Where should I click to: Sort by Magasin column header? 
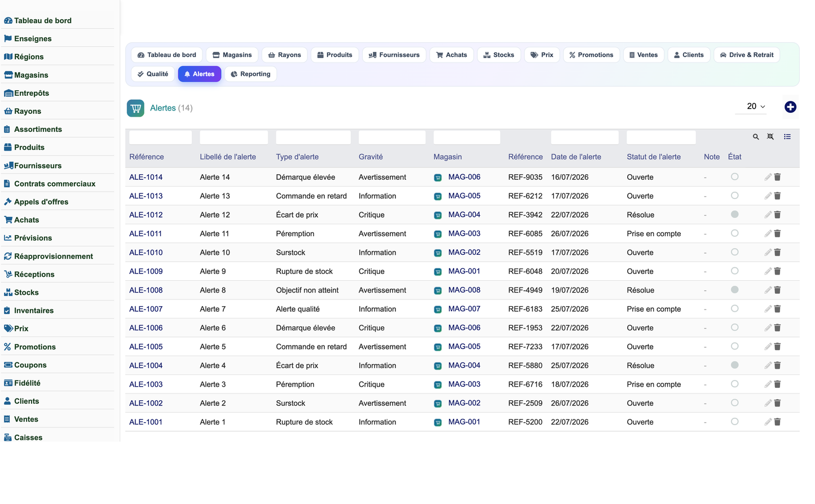pyautogui.click(x=448, y=157)
